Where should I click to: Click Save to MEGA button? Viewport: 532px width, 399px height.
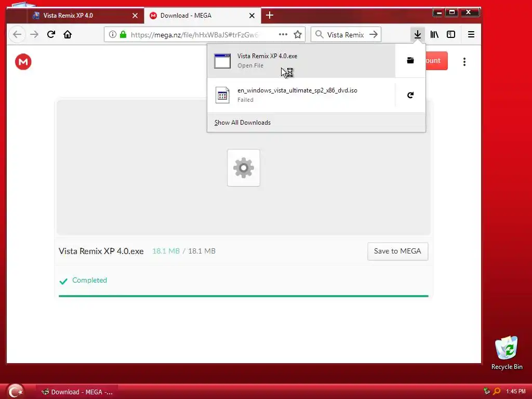pos(397,251)
